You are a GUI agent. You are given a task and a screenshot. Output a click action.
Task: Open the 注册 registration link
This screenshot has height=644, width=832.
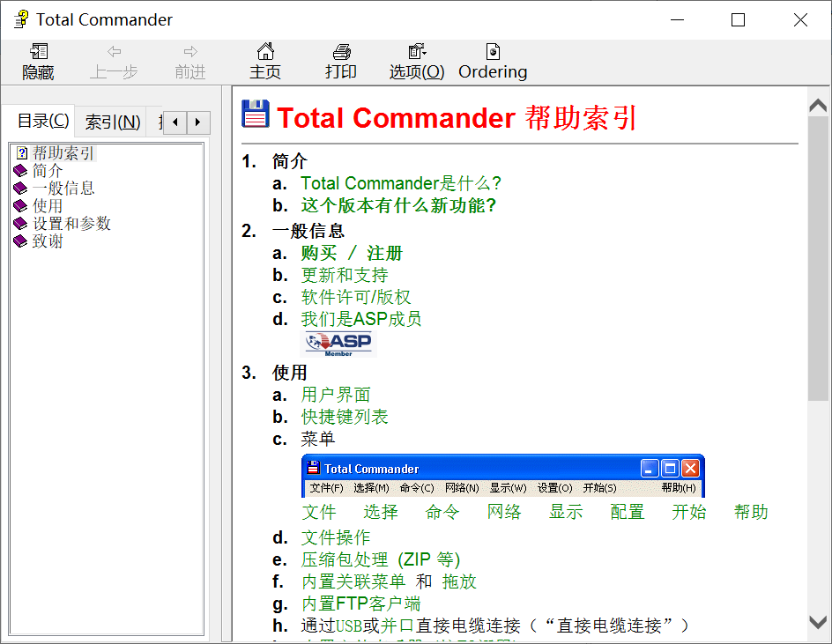point(384,253)
